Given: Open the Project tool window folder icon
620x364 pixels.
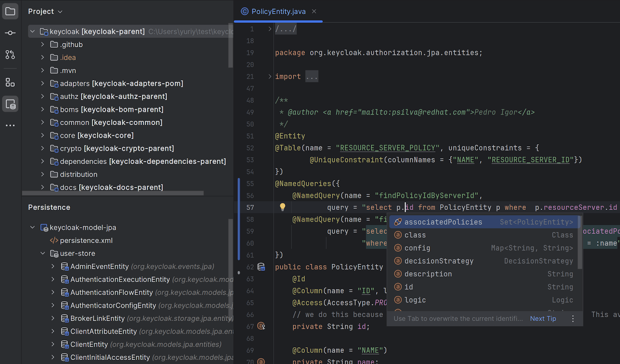Looking at the screenshot, I should (x=10, y=11).
